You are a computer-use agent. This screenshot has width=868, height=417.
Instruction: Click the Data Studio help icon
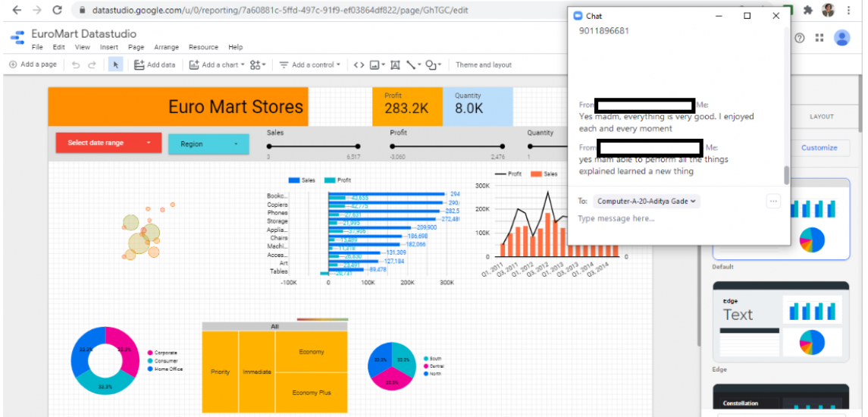(x=799, y=38)
